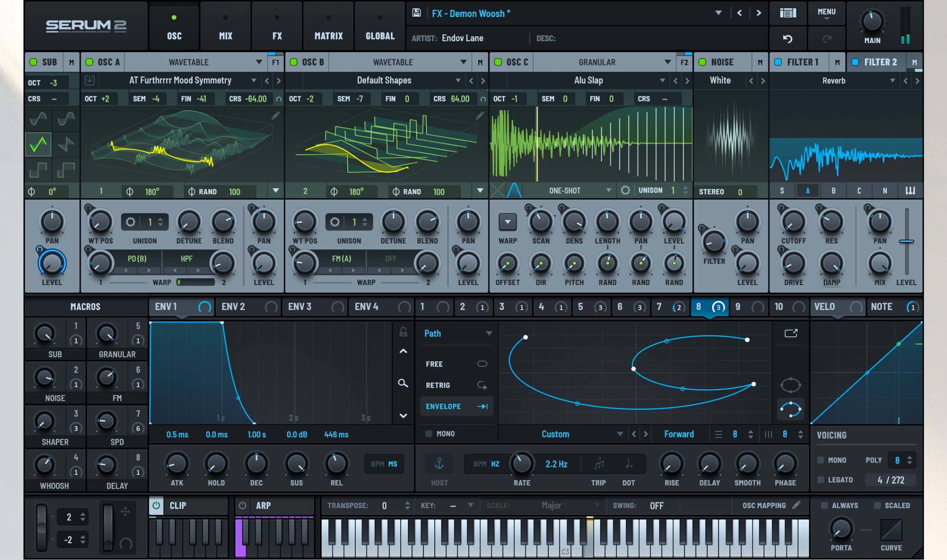
Task: Lock the ENV 1 envelope display
Action: click(403, 332)
